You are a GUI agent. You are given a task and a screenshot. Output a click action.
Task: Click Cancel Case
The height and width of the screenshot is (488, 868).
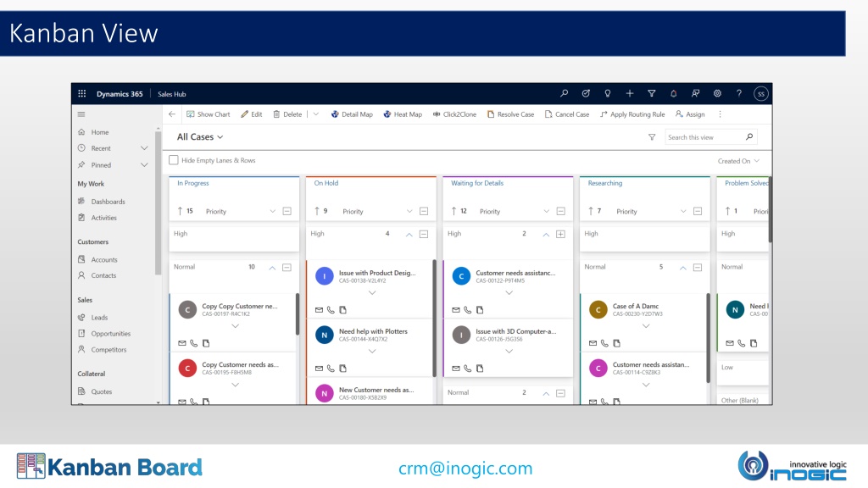pyautogui.click(x=567, y=114)
